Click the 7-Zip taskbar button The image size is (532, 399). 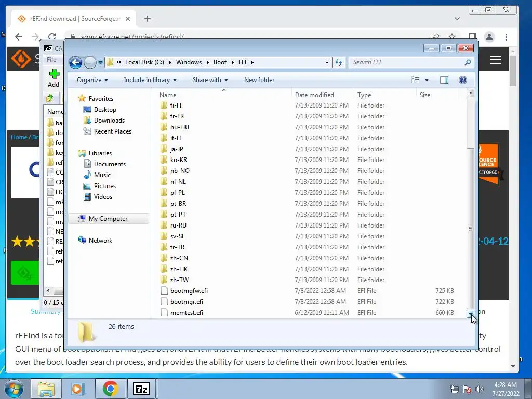pos(141,389)
